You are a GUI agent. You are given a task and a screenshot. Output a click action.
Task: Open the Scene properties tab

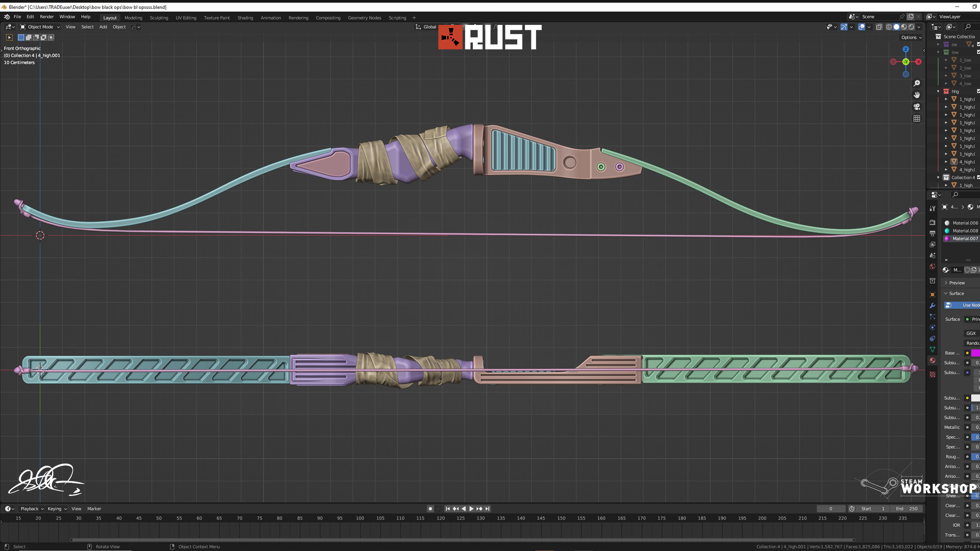click(x=933, y=255)
